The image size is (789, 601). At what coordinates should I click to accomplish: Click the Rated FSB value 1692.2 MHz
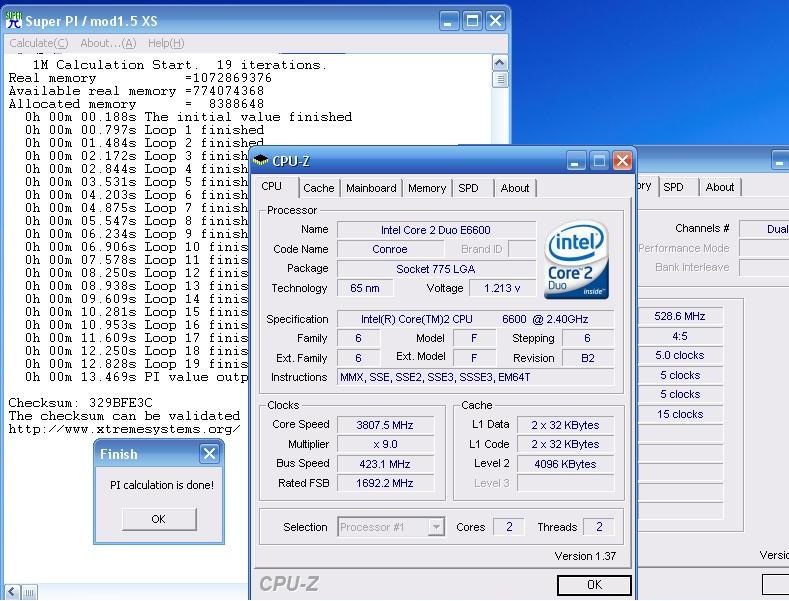point(385,483)
